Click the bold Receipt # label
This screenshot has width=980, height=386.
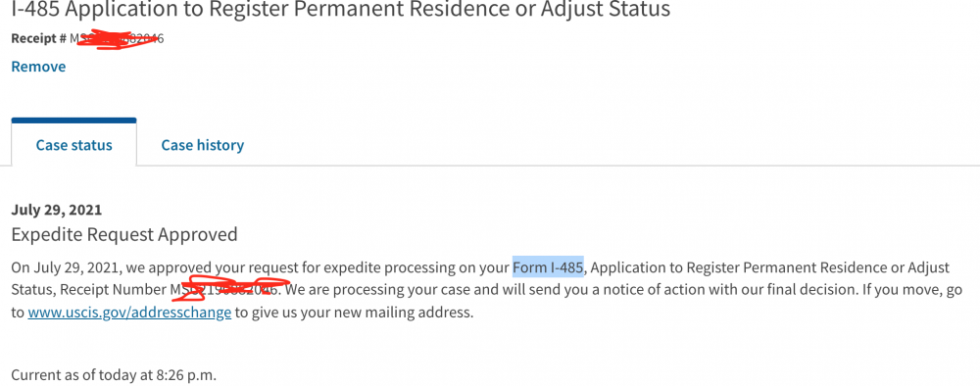[39, 38]
